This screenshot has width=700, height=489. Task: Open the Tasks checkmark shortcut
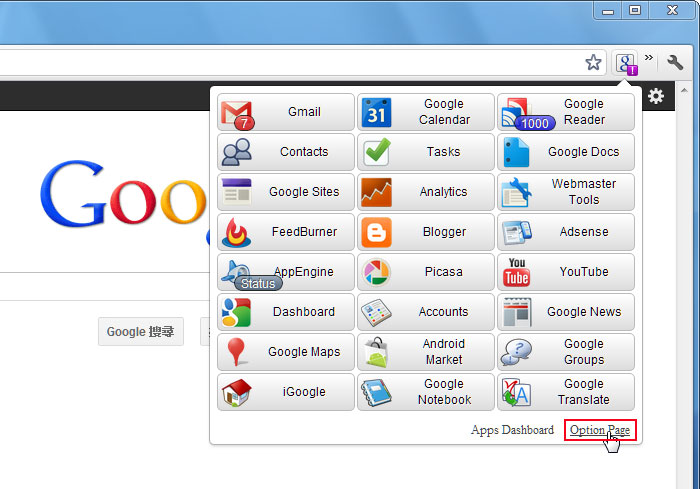426,152
